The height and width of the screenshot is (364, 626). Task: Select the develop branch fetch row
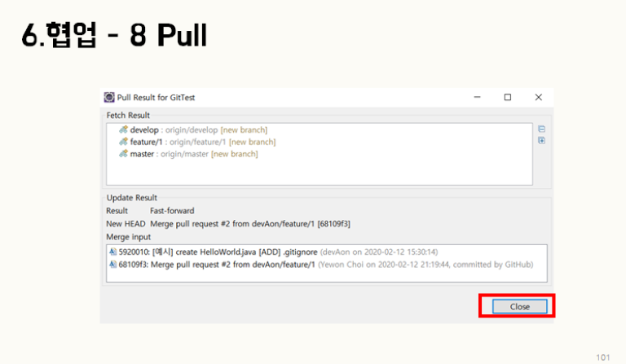pyautogui.click(x=193, y=130)
